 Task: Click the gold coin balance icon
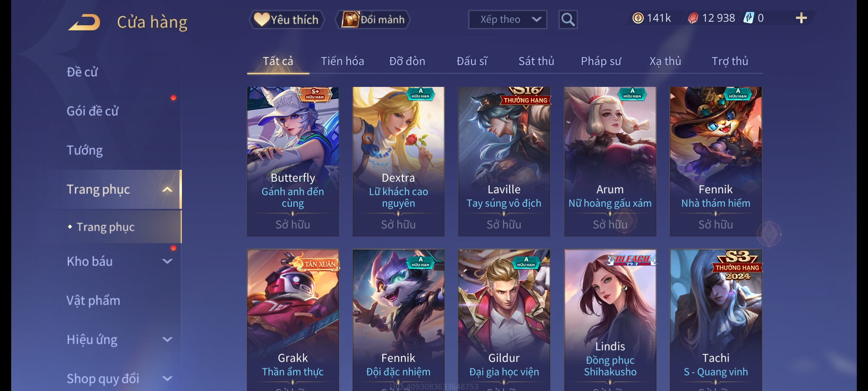click(638, 18)
